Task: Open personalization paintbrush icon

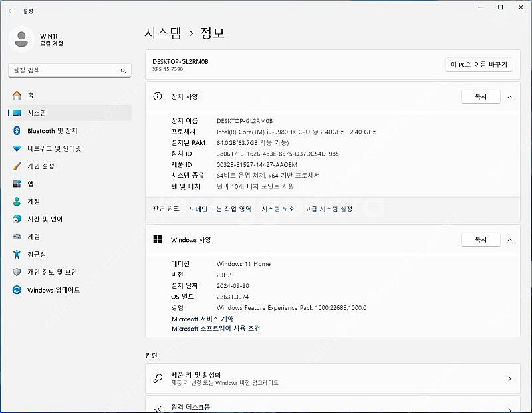Action: coord(17,166)
